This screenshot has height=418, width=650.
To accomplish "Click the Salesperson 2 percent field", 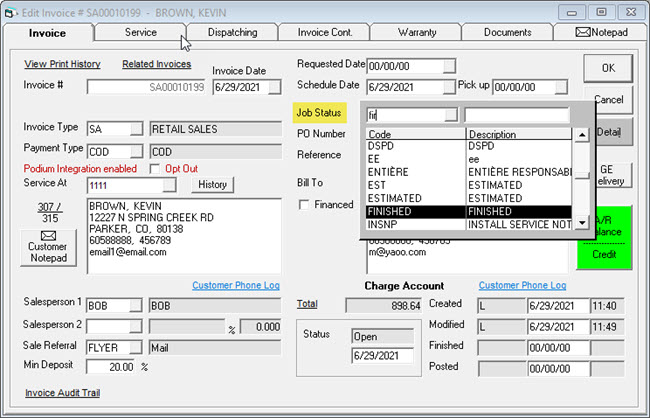I will click(260, 327).
